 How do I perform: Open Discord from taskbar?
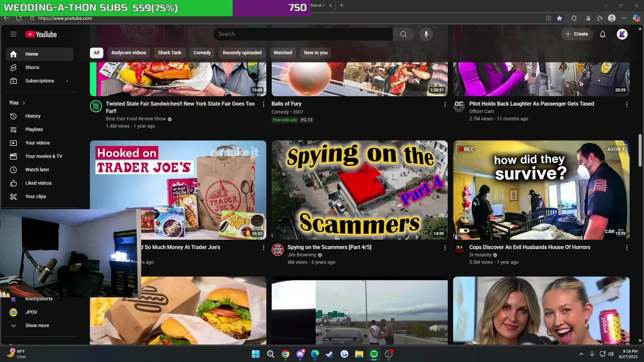coord(300,354)
